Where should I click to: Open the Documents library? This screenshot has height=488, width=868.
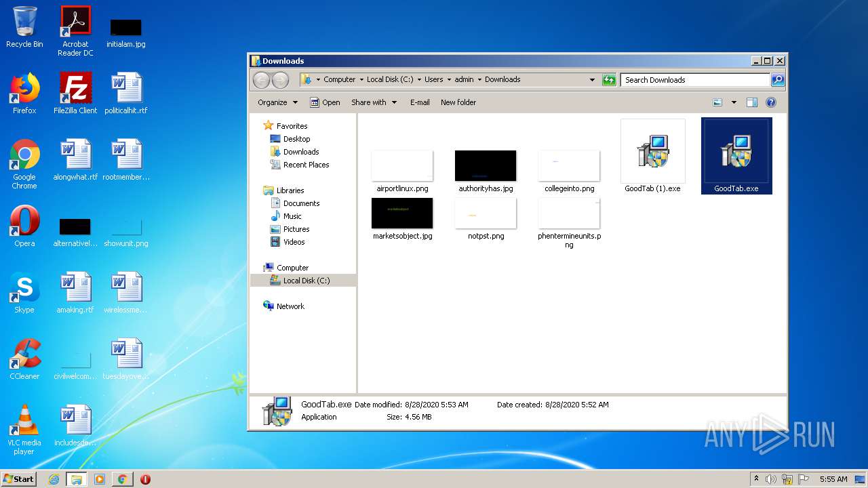(301, 203)
